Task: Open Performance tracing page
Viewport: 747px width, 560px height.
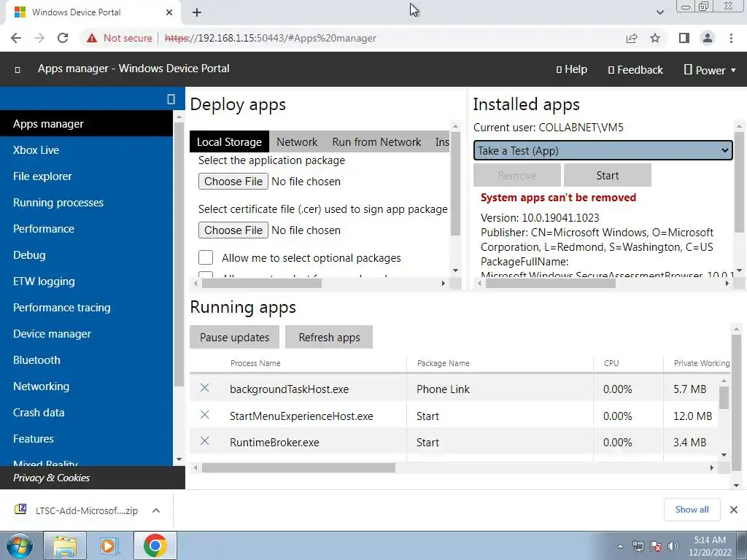Action: click(x=86, y=308)
